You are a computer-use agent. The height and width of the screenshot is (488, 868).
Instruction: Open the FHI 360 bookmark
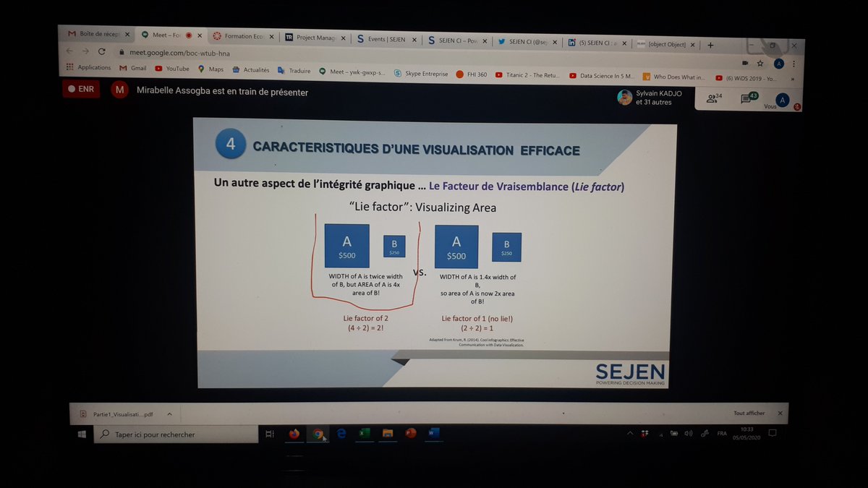pos(472,74)
